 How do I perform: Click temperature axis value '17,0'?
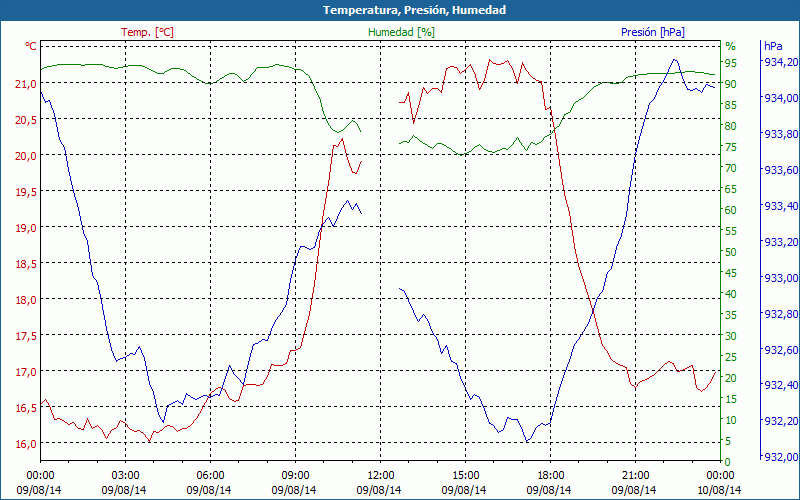(x=26, y=371)
